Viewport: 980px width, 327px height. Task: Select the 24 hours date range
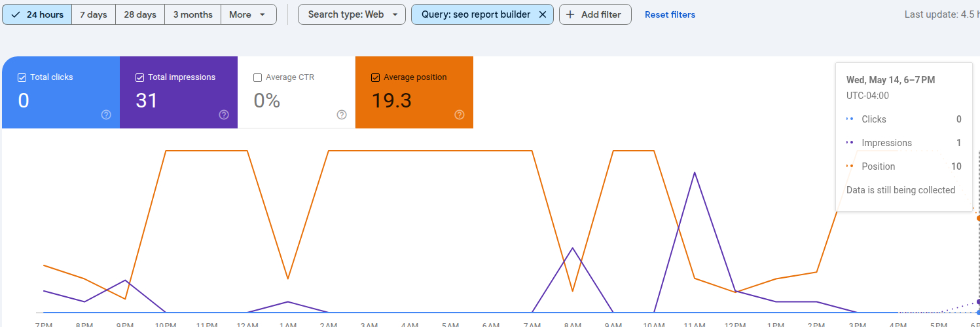click(37, 14)
